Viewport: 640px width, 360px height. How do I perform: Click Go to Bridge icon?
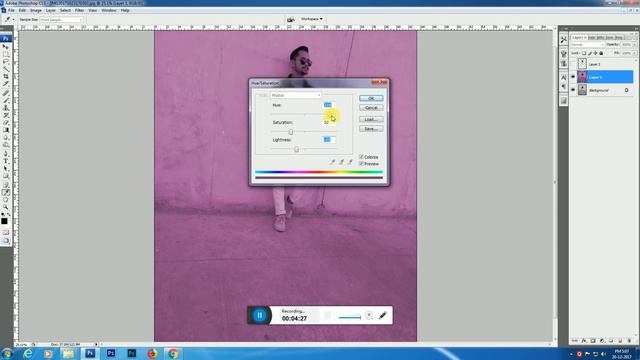(x=291, y=19)
